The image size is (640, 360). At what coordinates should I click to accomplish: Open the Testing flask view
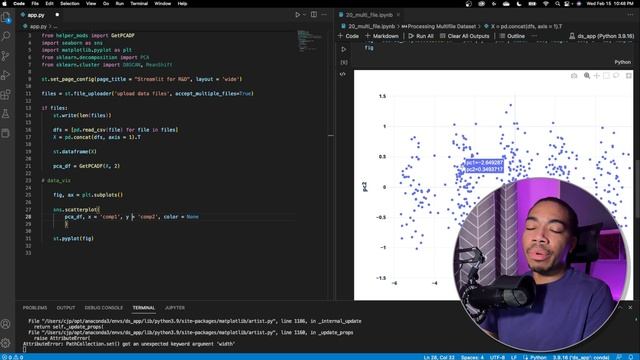(6, 114)
